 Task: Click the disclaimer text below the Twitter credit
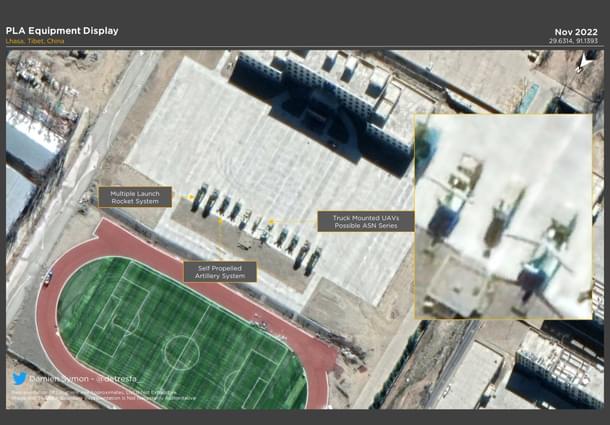click(x=100, y=395)
